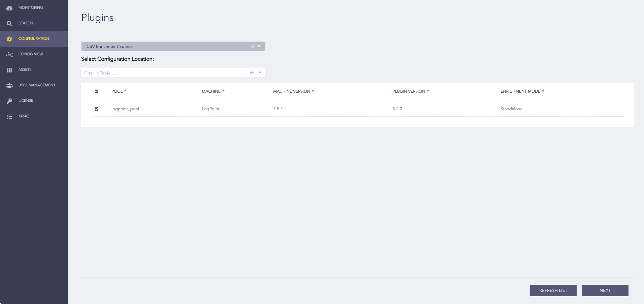Click the enter arrow in the filter field
Screen dimensions: 644x304
(x=252, y=72)
